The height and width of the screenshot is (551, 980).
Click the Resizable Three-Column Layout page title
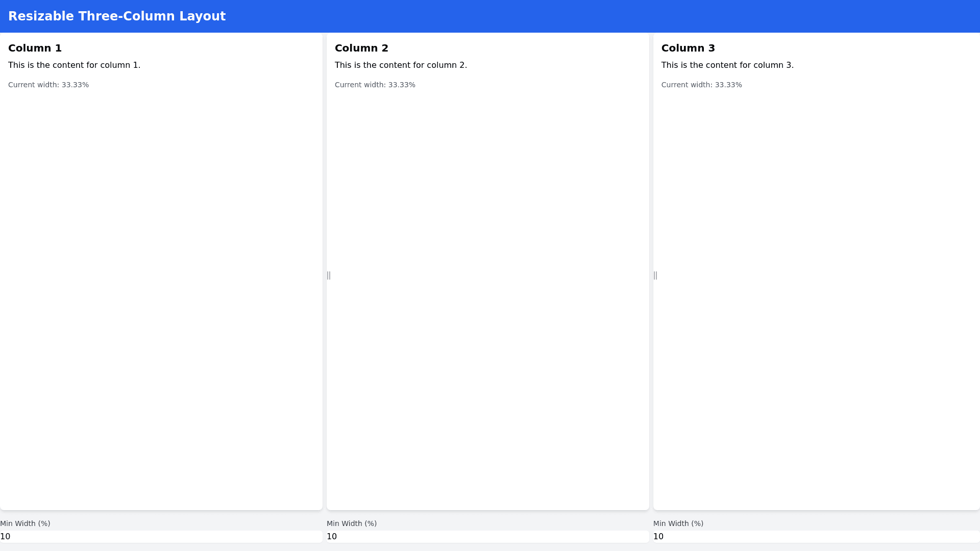tap(117, 16)
